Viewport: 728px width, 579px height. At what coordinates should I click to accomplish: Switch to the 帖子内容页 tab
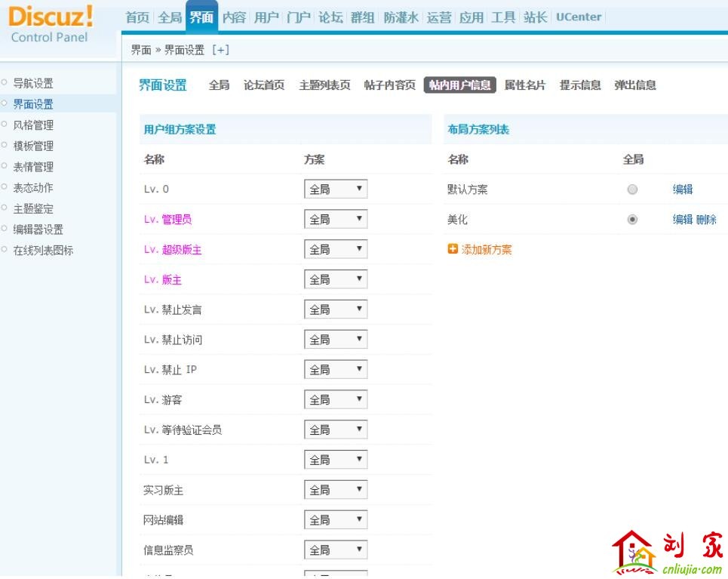tap(389, 85)
